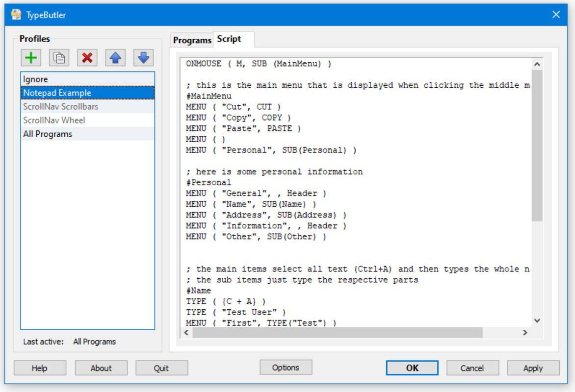The width and height of the screenshot is (575, 392).
Task: Click the MENU "Personal" SUB(Personal) line
Action: (271, 150)
